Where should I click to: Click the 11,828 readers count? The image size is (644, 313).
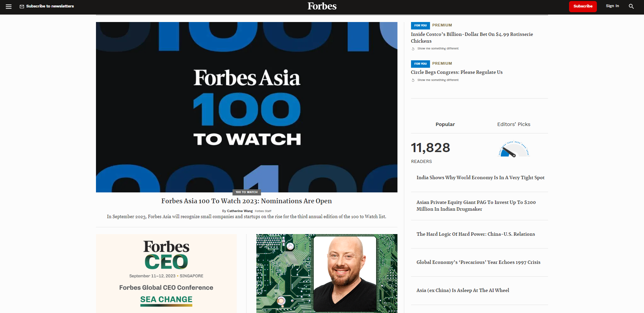coord(430,148)
